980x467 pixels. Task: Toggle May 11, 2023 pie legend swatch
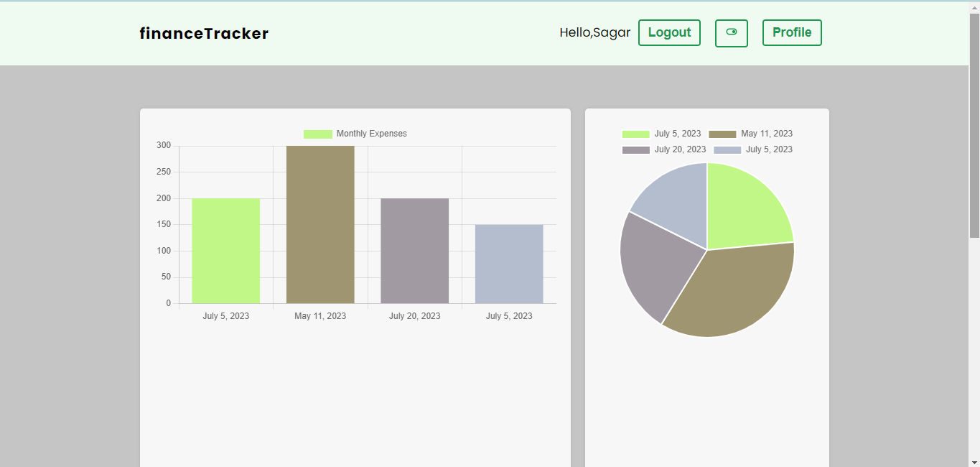pyautogui.click(x=722, y=134)
